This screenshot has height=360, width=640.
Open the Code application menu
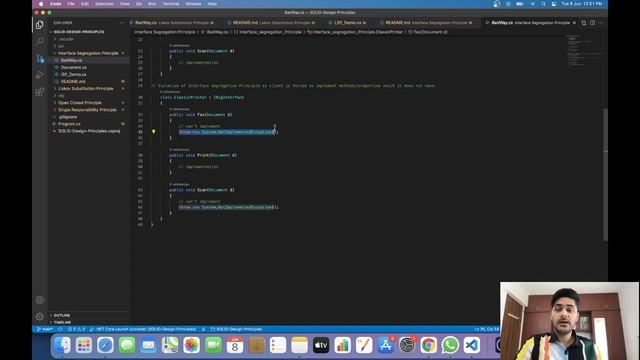tap(56, 4)
